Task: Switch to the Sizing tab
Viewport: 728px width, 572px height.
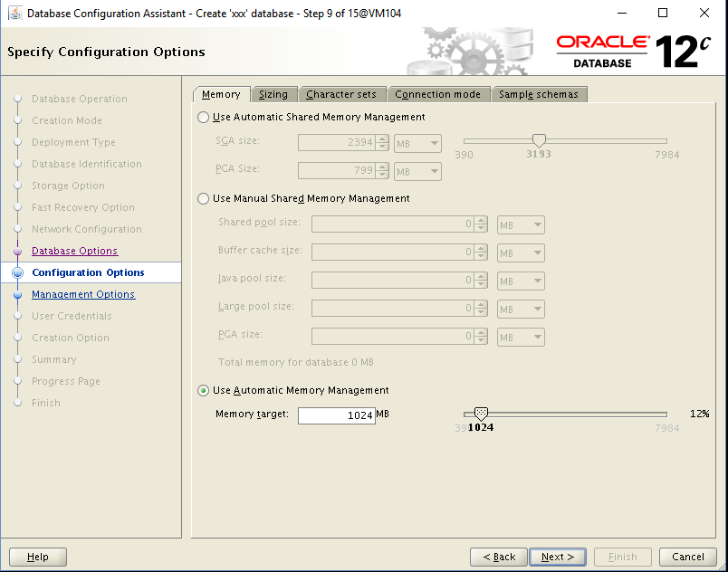Action: 273,94
